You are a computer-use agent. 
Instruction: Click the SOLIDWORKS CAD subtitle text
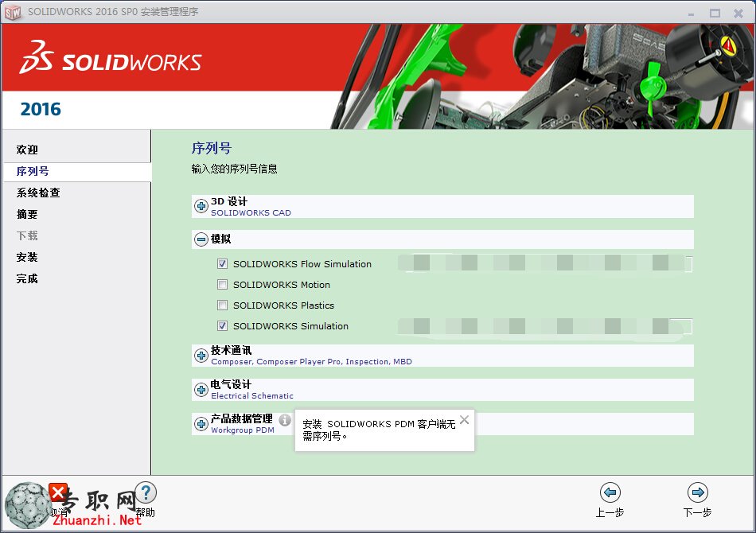pyautogui.click(x=251, y=212)
